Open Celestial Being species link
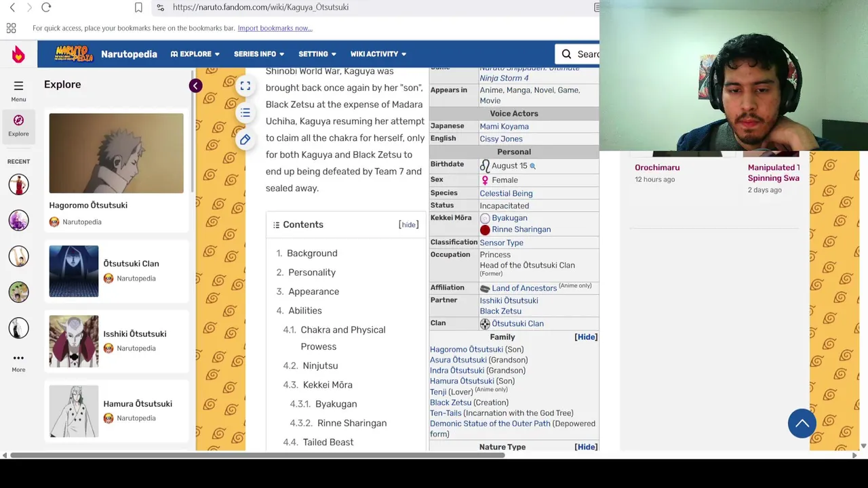 click(x=506, y=194)
